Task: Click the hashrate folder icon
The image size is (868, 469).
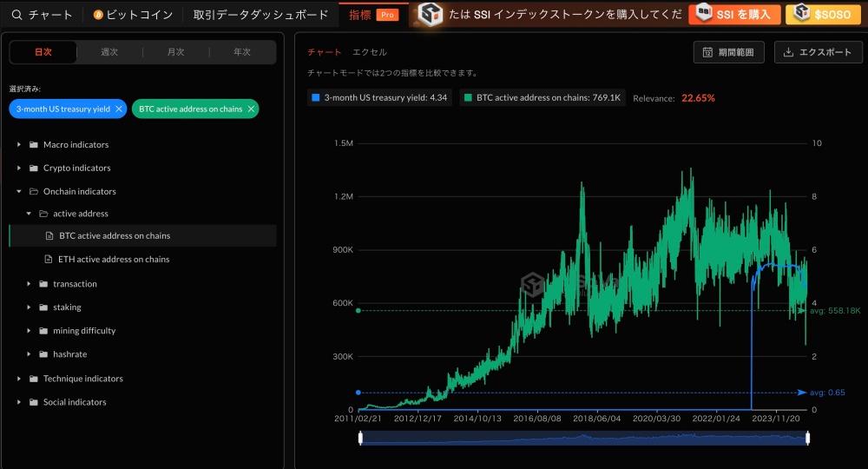Action: (x=43, y=354)
